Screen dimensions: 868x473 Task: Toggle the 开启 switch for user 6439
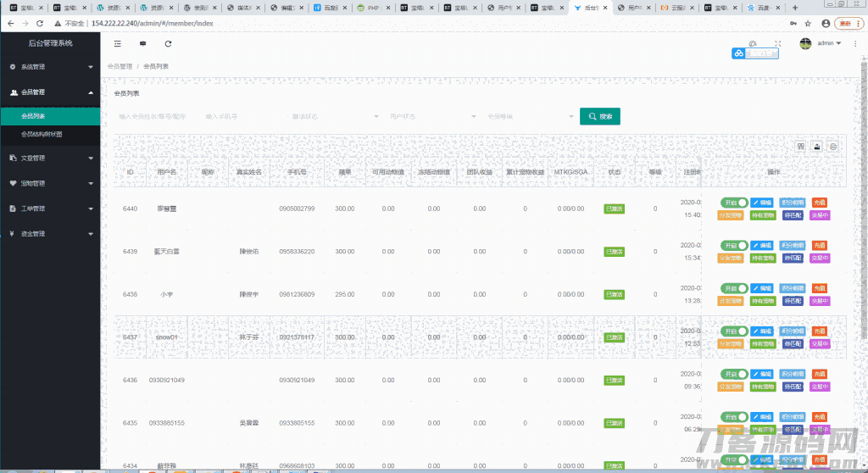click(734, 246)
